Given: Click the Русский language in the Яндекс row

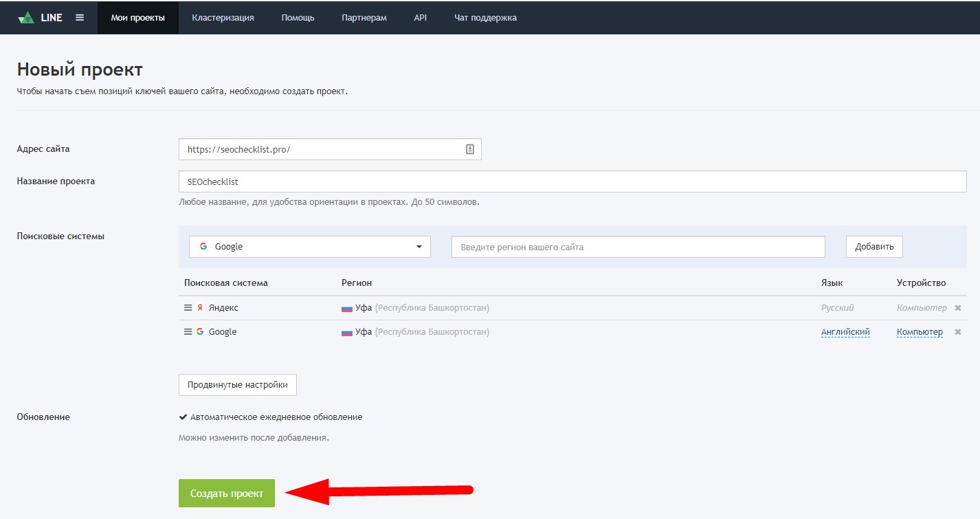Looking at the screenshot, I should coord(838,308).
